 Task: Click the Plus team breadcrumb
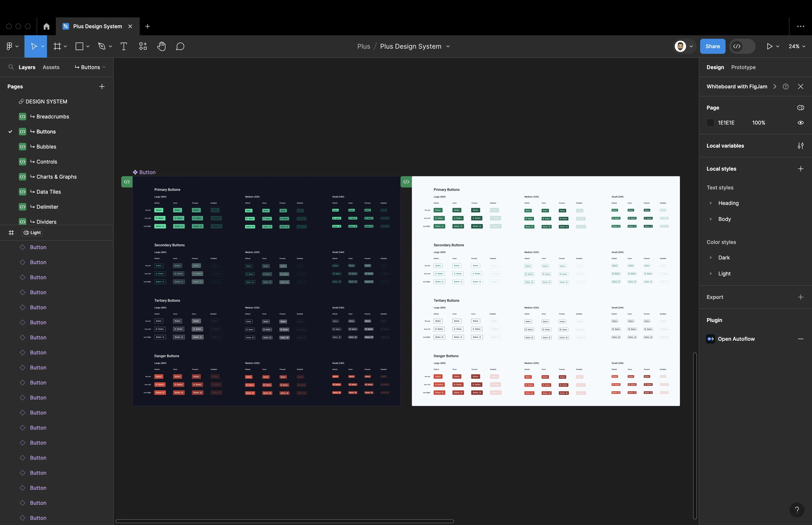coord(363,46)
